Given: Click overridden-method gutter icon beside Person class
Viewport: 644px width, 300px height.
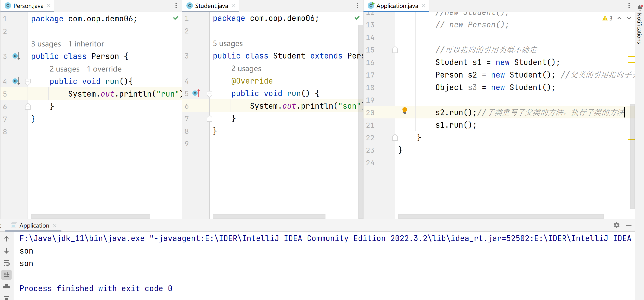Looking at the screenshot, I should (x=16, y=56).
